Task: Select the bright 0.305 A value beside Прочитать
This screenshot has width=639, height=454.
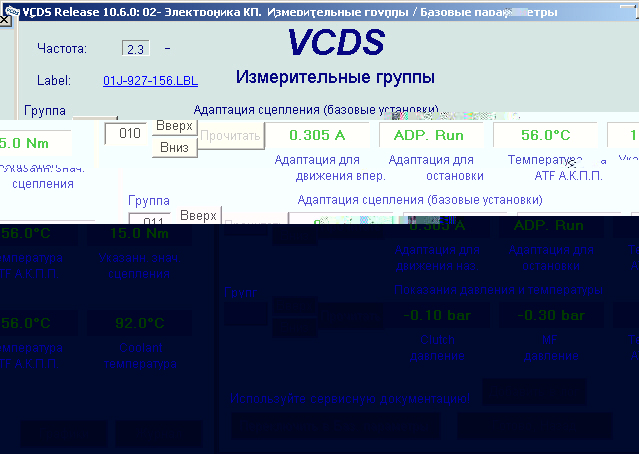Action: pyautogui.click(x=317, y=135)
